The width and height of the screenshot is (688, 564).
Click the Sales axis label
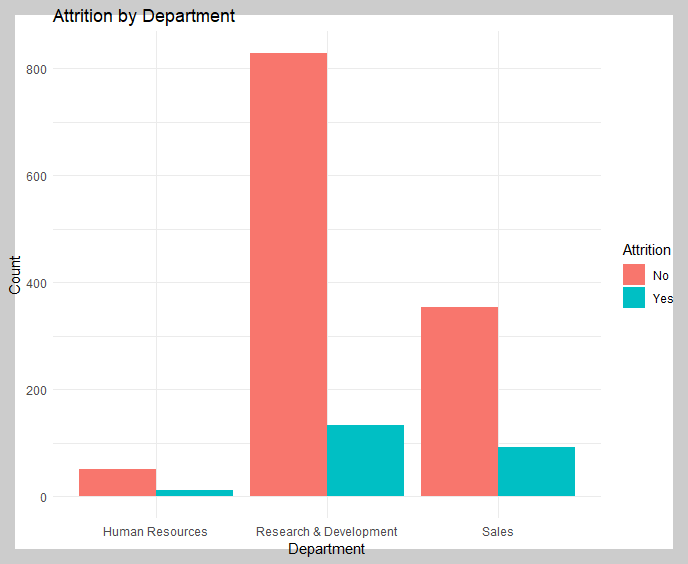click(x=498, y=532)
